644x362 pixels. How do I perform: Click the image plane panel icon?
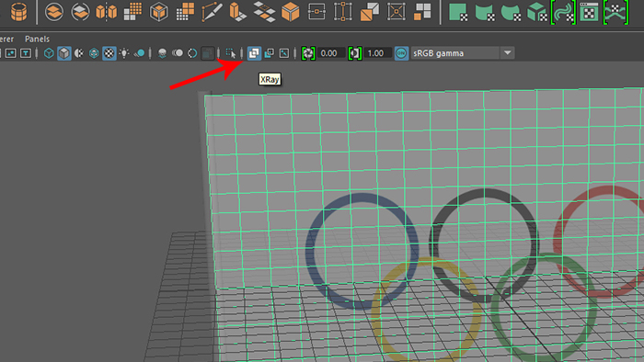[x=11, y=53]
